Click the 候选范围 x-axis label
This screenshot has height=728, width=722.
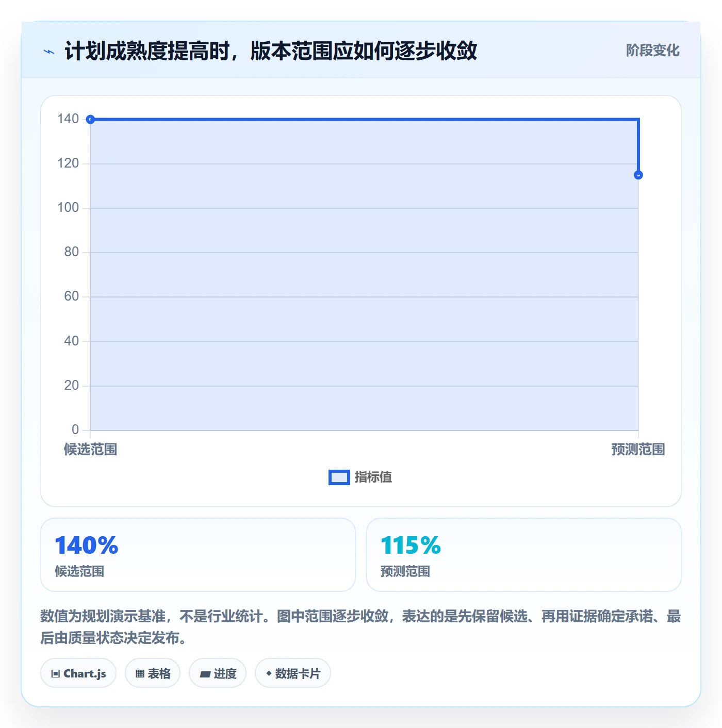[90, 450]
